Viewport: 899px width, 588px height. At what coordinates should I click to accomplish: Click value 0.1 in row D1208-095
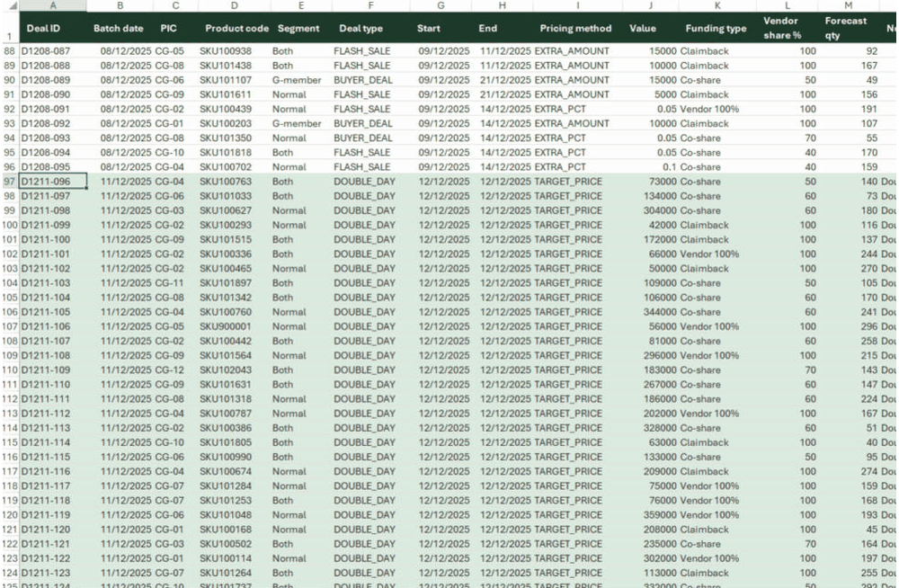coord(670,167)
